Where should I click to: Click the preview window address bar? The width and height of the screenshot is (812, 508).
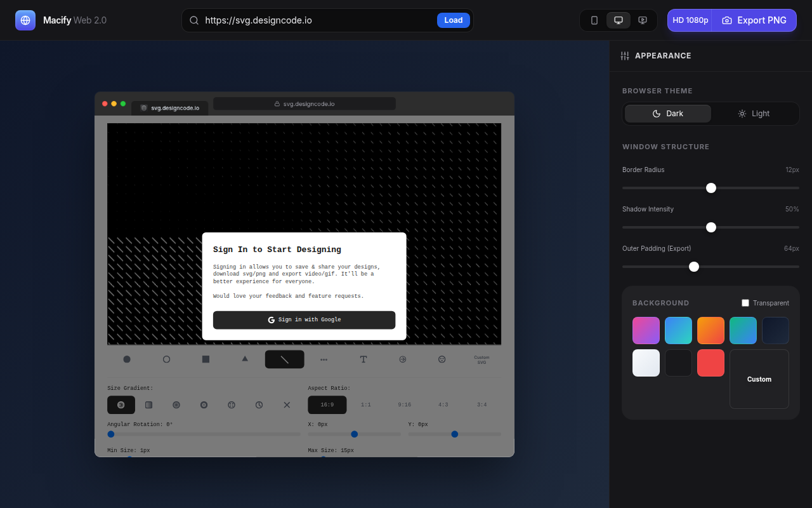tap(304, 104)
